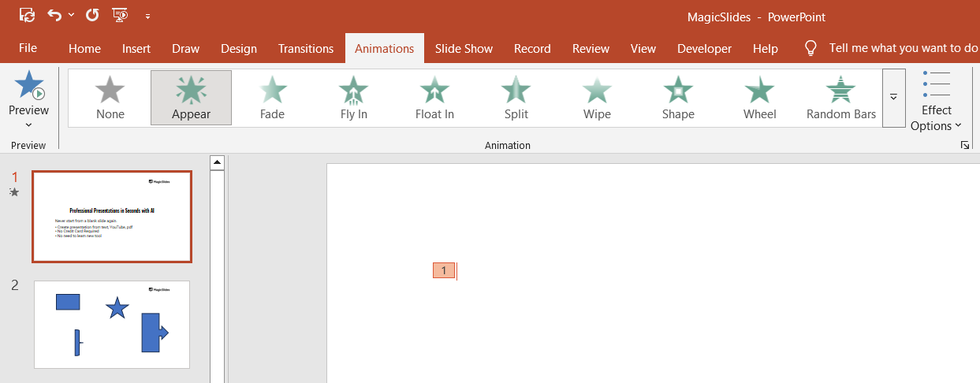Undo the last action
The width and height of the screenshot is (980, 383).
54,15
